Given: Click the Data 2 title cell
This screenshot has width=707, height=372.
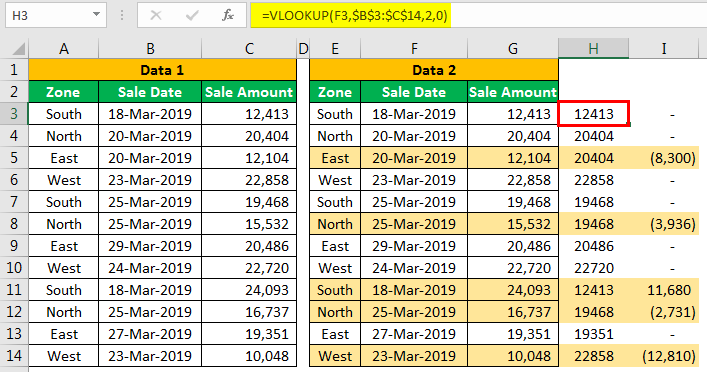Looking at the screenshot, I should click(x=434, y=70).
